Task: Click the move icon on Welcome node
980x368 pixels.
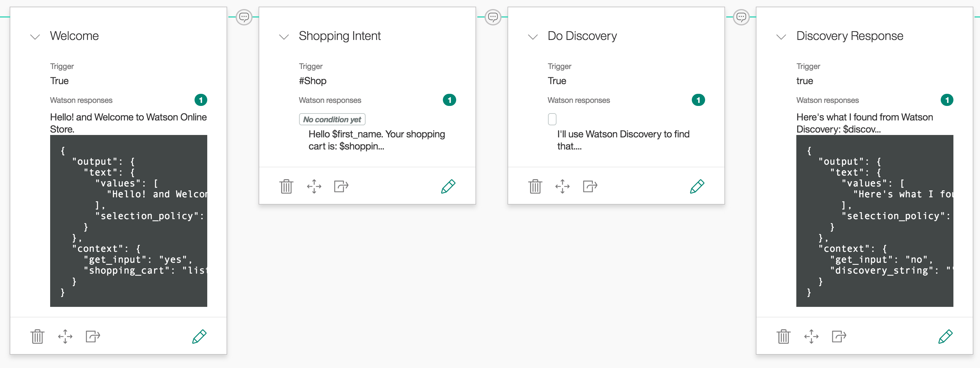Action: [x=65, y=337]
